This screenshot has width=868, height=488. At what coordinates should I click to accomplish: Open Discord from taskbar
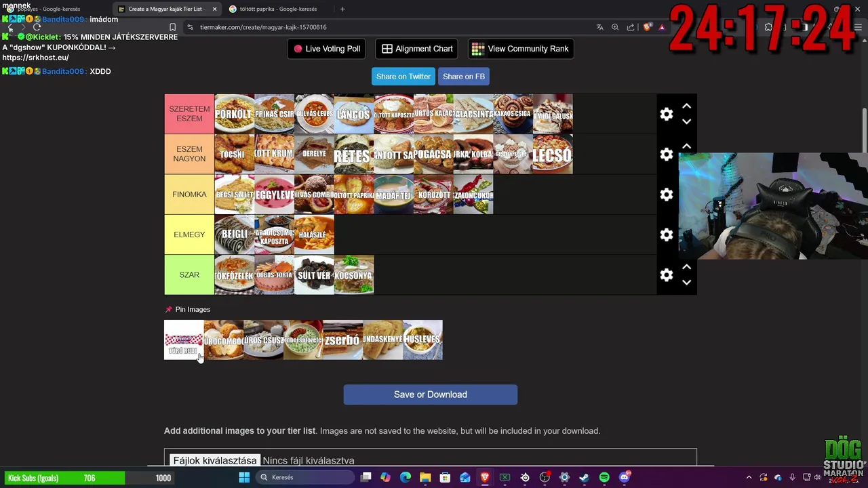click(625, 477)
